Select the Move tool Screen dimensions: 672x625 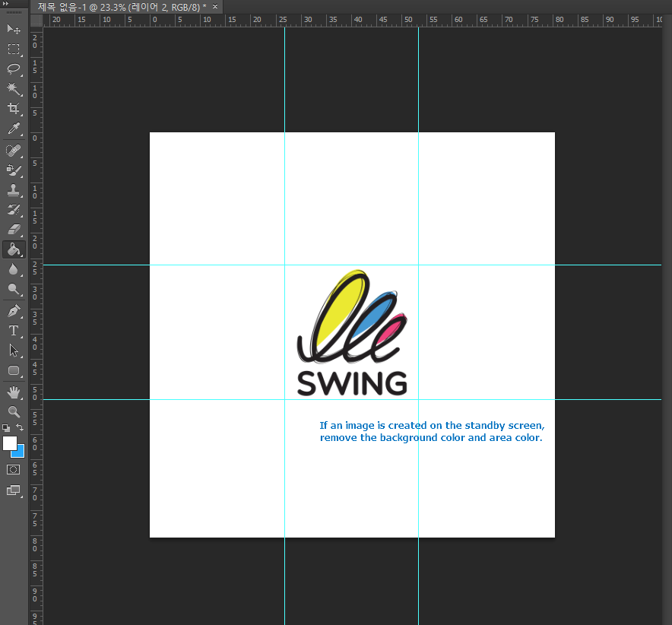[14, 29]
